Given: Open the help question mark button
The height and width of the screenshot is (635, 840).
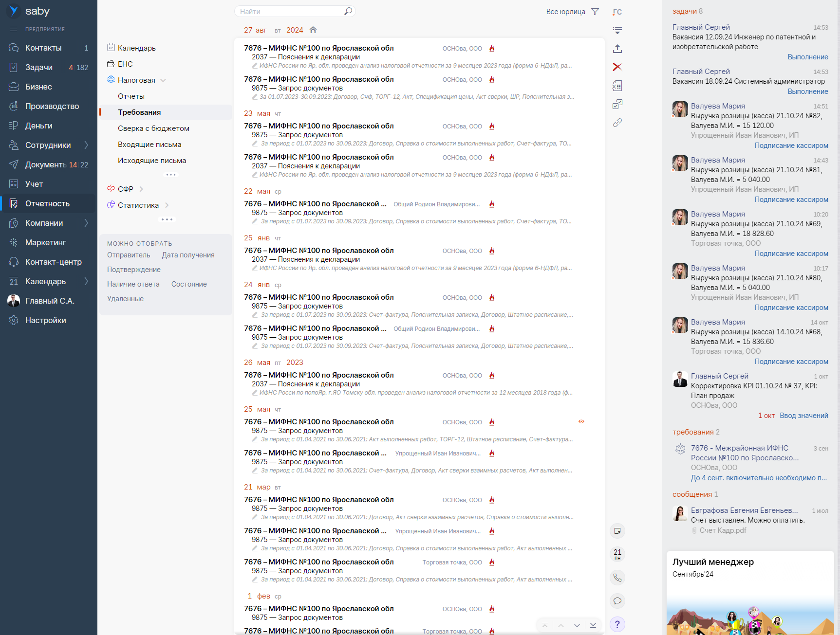Looking at the screenshot, I should 617,624.
